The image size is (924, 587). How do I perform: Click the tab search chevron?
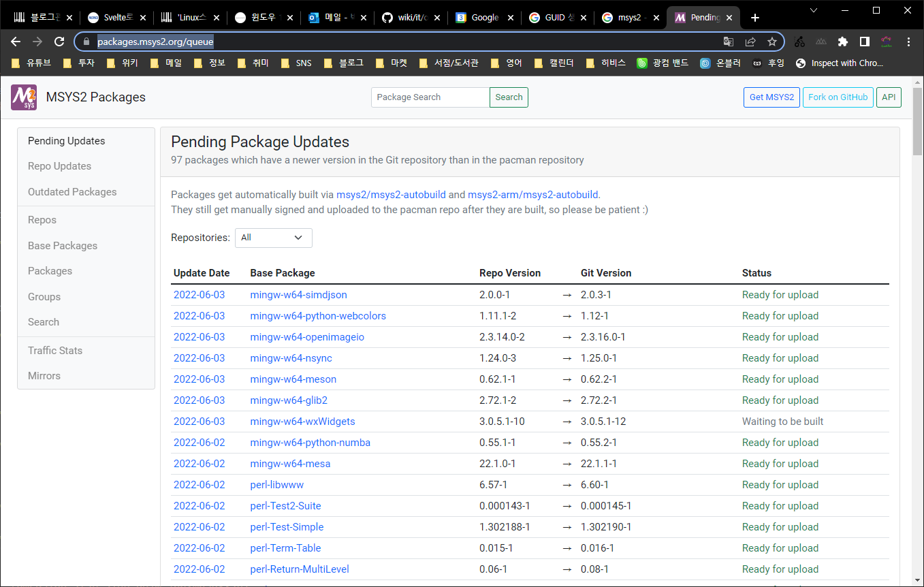(814, 10)
